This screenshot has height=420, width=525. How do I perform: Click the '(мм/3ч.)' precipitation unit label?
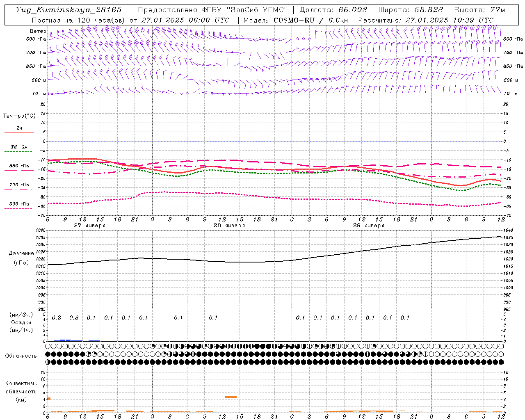coord(22,314)
